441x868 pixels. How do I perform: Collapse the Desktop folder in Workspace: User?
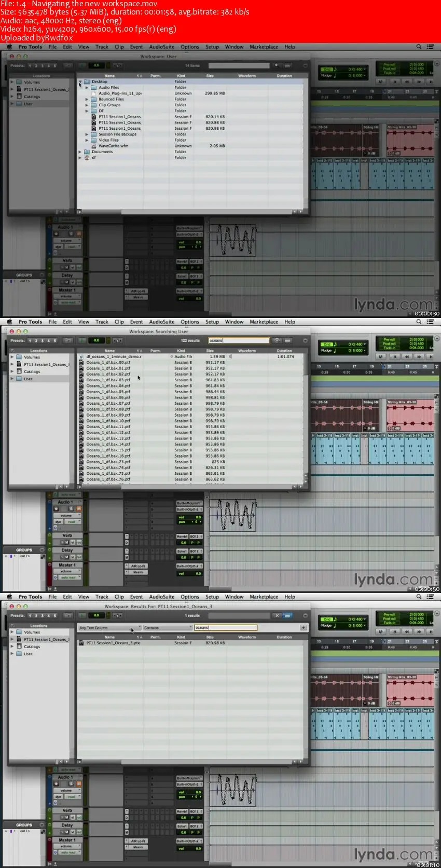[80, 81]
